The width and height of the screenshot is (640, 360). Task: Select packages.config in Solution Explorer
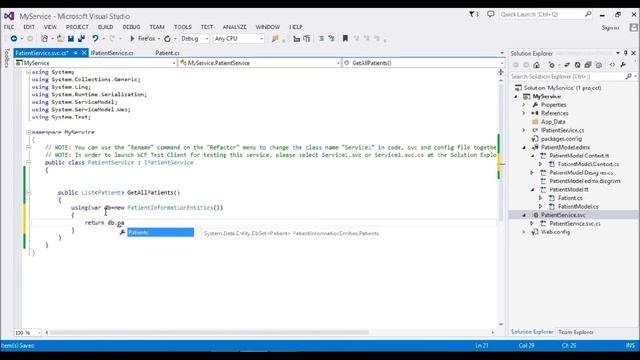(x=561, y=139)
